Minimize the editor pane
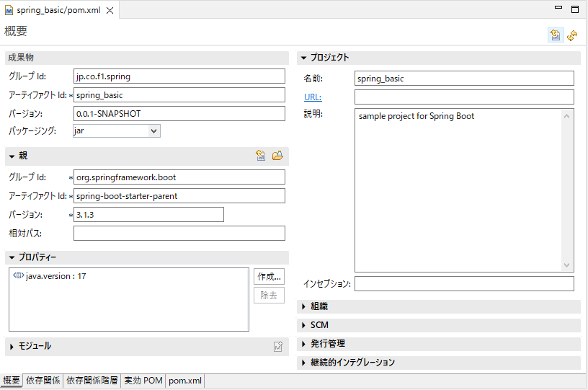This screenshot has height=390, width=588. point(558,9)
